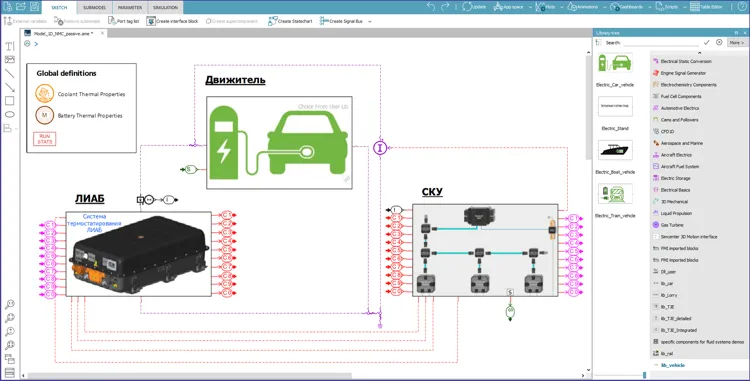Select the Electric_Boat_vehicle thumbnail
Viewport: 750px width, 381px height.
click(615, 150)
